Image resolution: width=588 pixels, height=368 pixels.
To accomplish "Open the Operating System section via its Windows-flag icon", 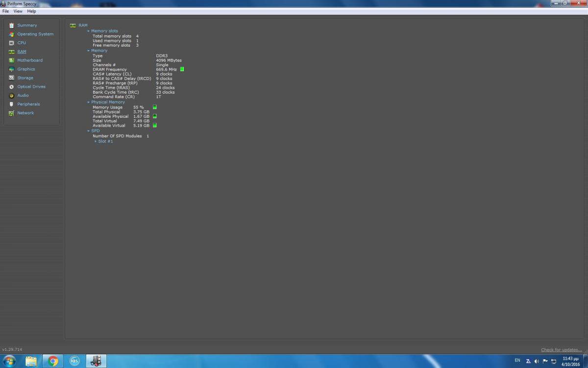I will click(x=12, y=34).
